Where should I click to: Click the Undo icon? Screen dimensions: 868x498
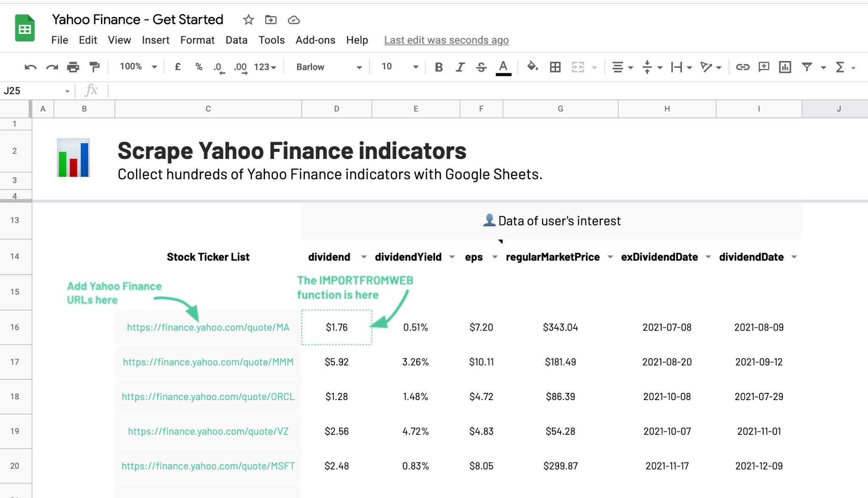(31, 67)
